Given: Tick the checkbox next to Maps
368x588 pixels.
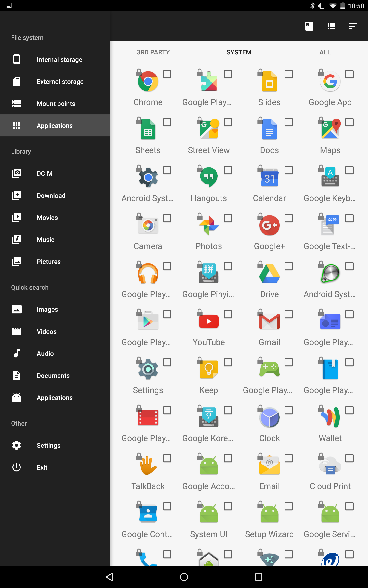Looking at the screenshot, I should coord(349,122).
